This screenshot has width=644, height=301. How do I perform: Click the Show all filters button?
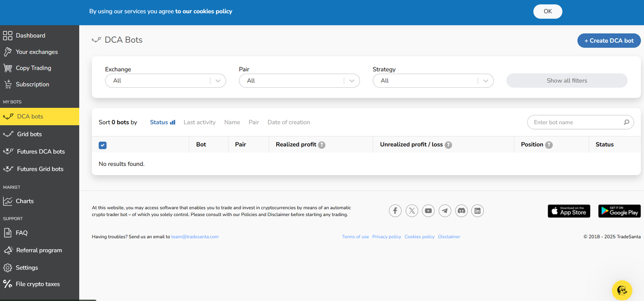567,80
